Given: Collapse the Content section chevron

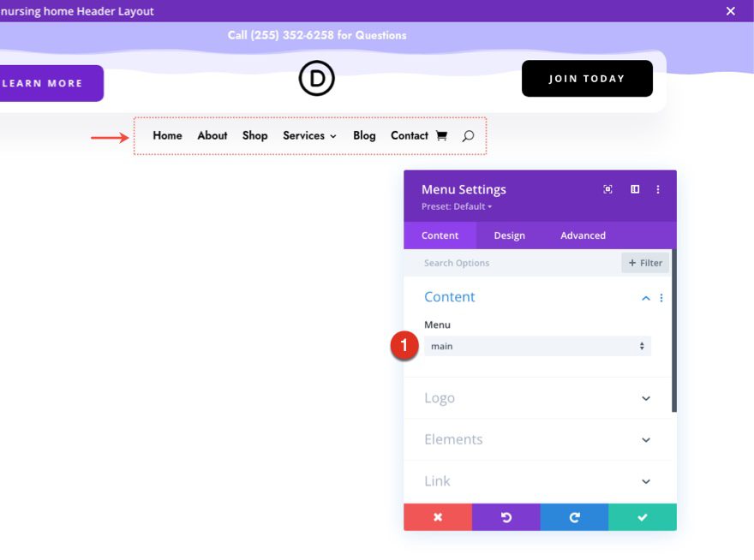Looking at the screenshot, I should [x=645, y=298].
